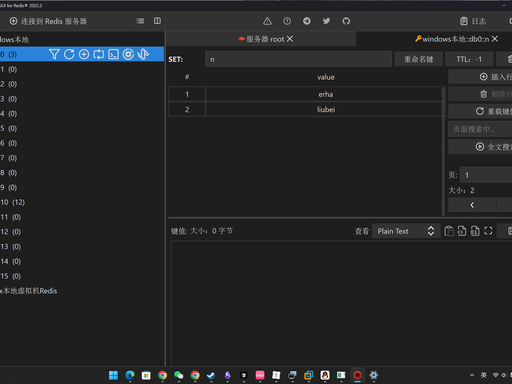
Task: Click the bulk operations icon on database 0
Action: (128, 54)
